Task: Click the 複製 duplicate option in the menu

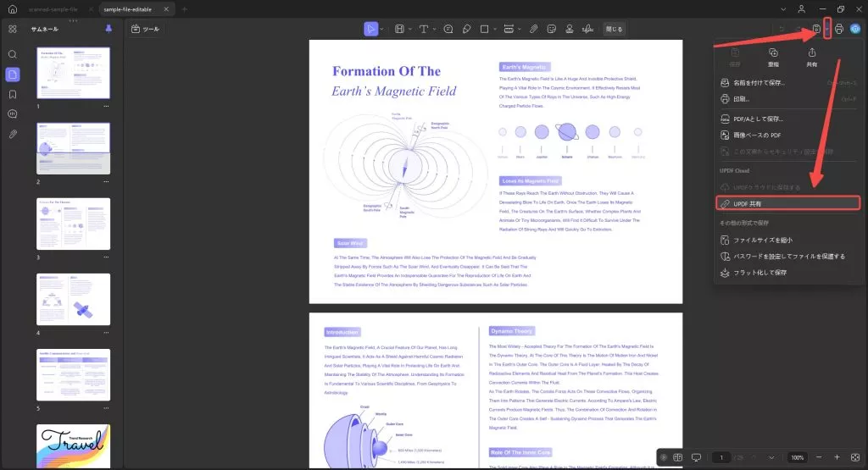Action: pyautogui.click(x=773, y=58)
